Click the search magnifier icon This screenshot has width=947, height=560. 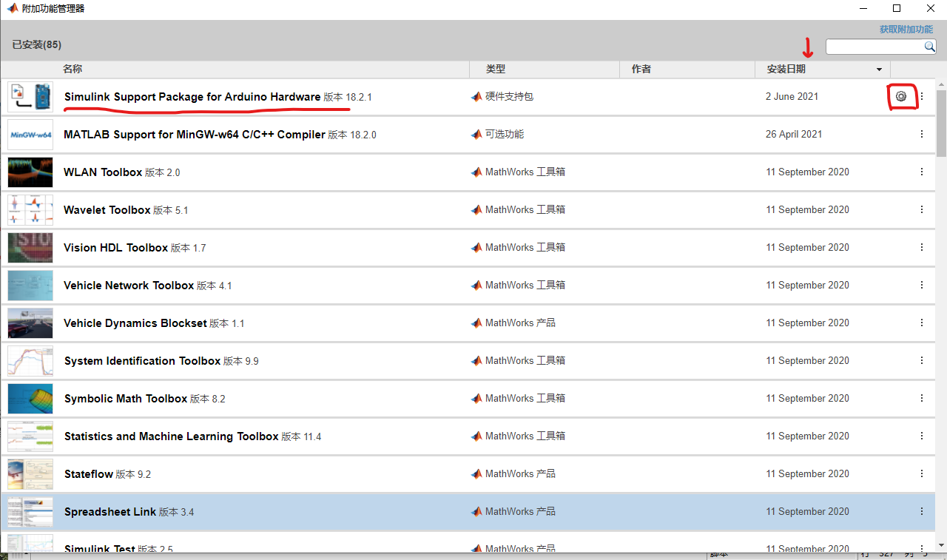[x=930, y=47]
